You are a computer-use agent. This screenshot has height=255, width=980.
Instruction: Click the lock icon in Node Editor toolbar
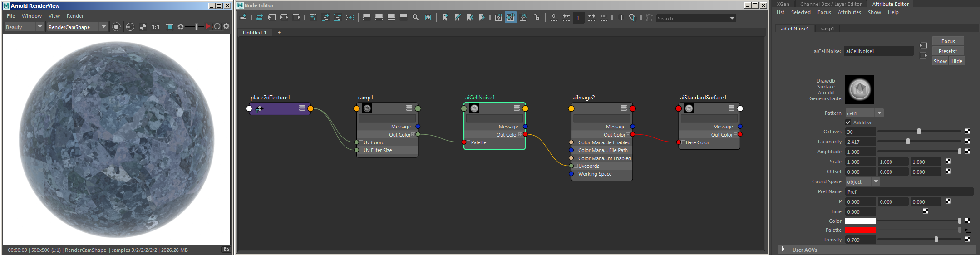pos(537,18)
